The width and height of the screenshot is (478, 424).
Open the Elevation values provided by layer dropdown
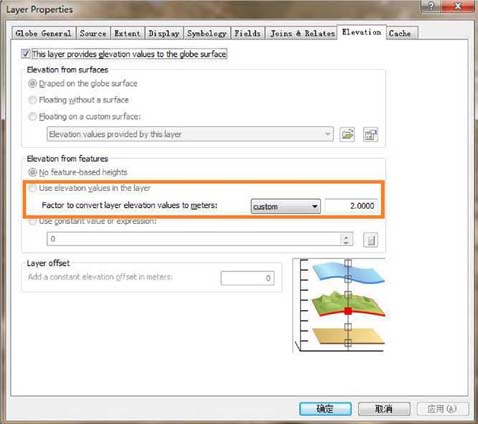(190, 134)
